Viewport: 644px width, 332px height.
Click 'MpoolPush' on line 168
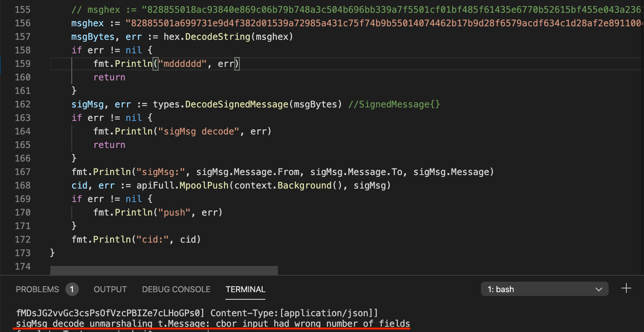point(204,186)
